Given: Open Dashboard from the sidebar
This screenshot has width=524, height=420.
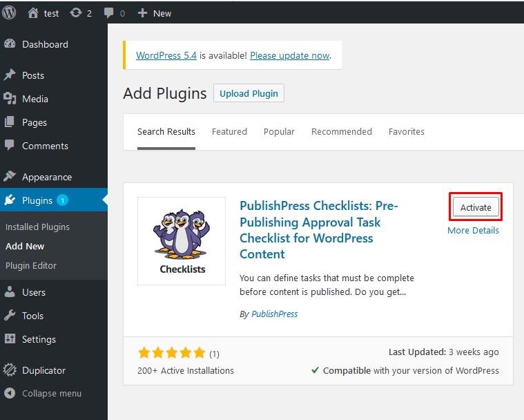Looking at the screenshot, I should pyautogui.click(x=45, y=44).
